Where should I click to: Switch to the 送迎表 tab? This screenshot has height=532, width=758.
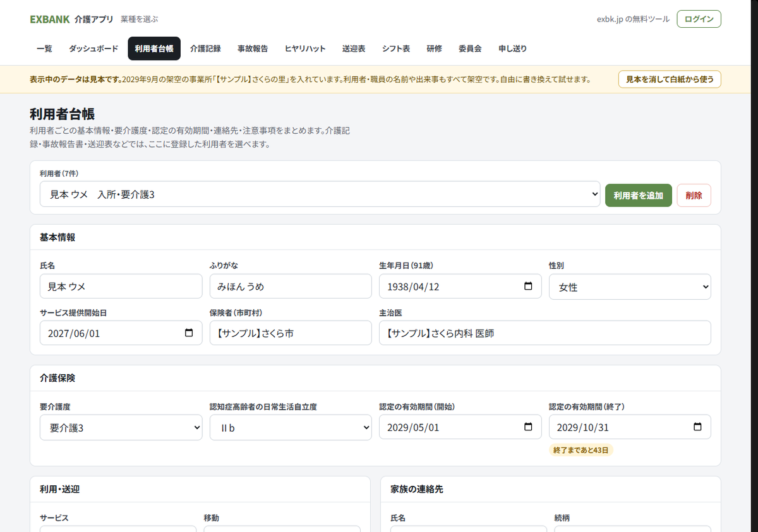pos(354,49)
